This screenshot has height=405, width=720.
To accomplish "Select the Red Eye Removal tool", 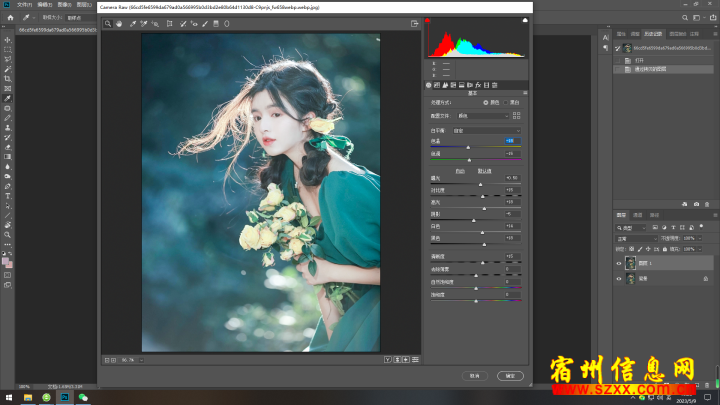I will tap(194, 24).
